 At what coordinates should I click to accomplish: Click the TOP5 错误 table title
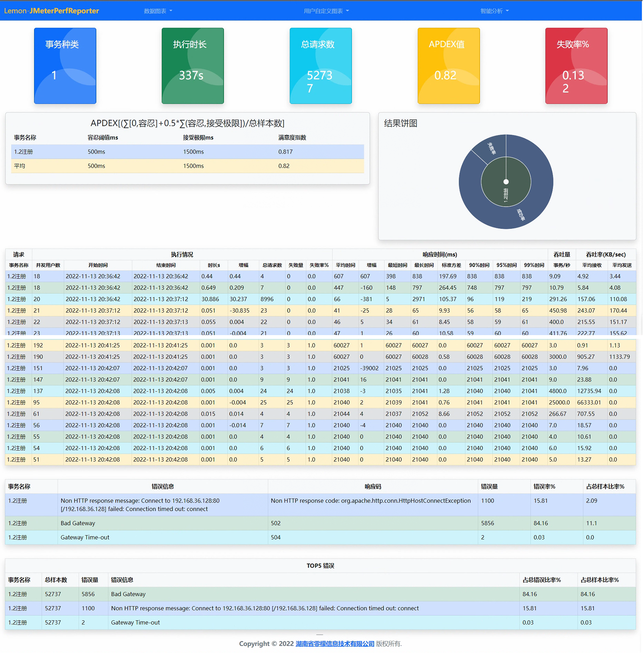pyautogui.click(x=320, y=565)
